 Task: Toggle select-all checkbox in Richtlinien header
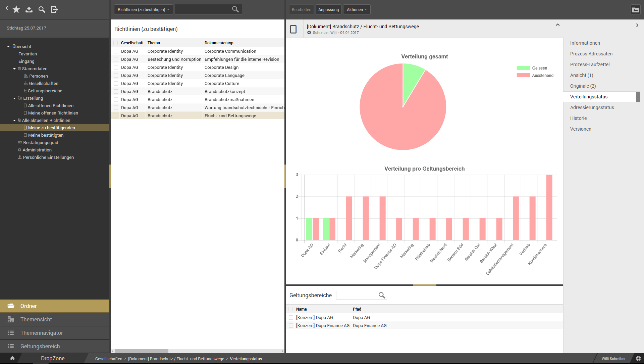[x=116, y=43]
